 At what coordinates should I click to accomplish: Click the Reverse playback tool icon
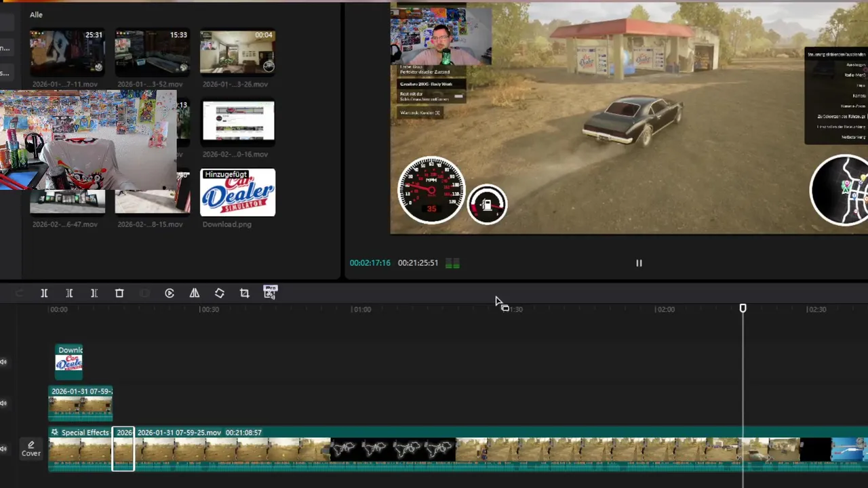point(170,293)
